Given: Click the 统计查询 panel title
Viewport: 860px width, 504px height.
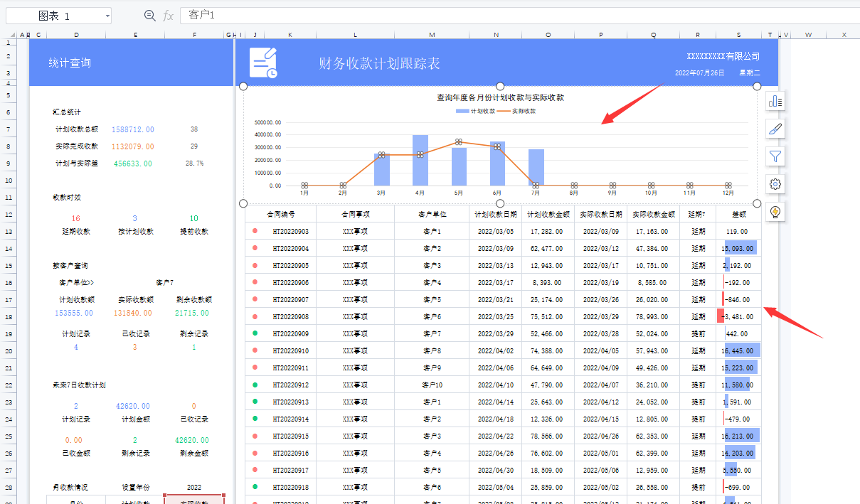Looking at the screenshot, I should tap(70, 63).
